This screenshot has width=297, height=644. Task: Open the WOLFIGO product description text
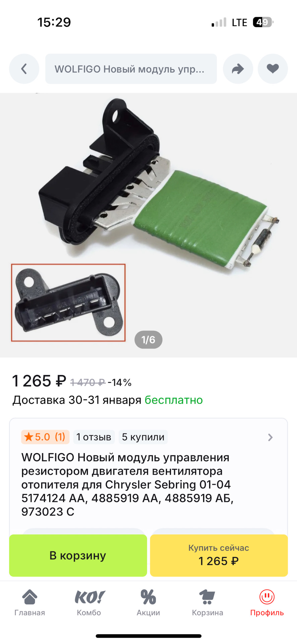point(127,485)
